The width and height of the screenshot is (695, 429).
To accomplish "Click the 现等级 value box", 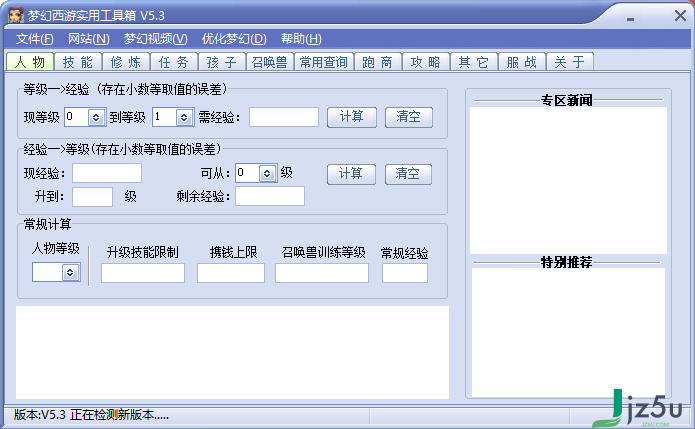I will pyautogui.click(x=77, y=117).
